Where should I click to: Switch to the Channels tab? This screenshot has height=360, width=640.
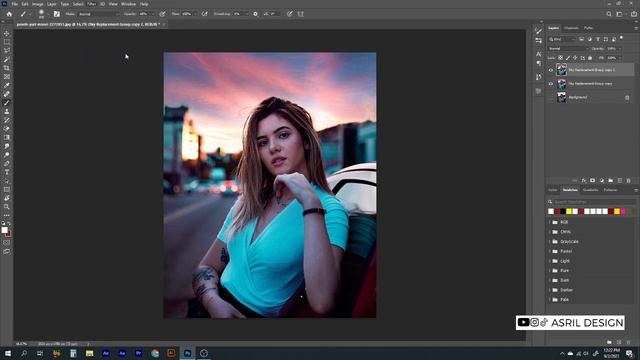(x=571, y=28)
